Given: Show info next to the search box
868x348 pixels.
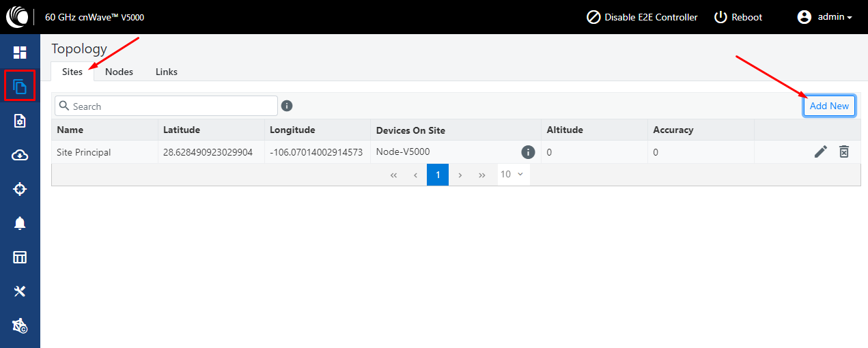Looking at the screenshot, I should point(288,106).
